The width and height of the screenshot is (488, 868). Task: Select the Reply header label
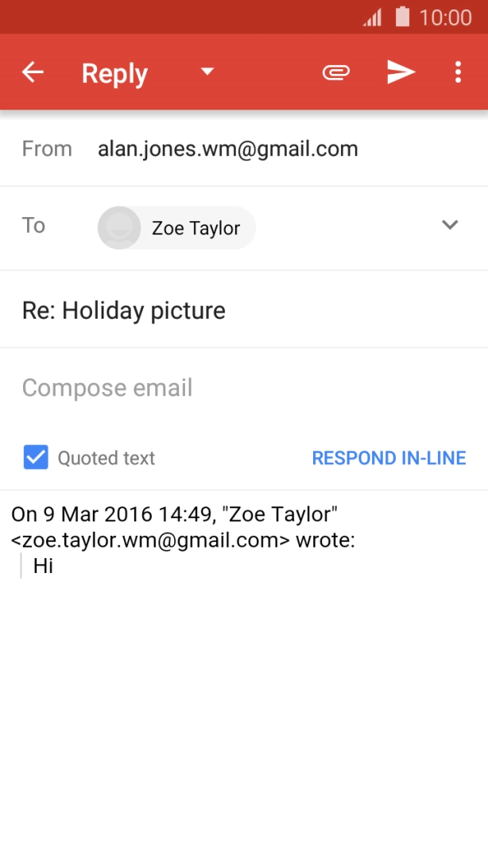pos(114,72)
